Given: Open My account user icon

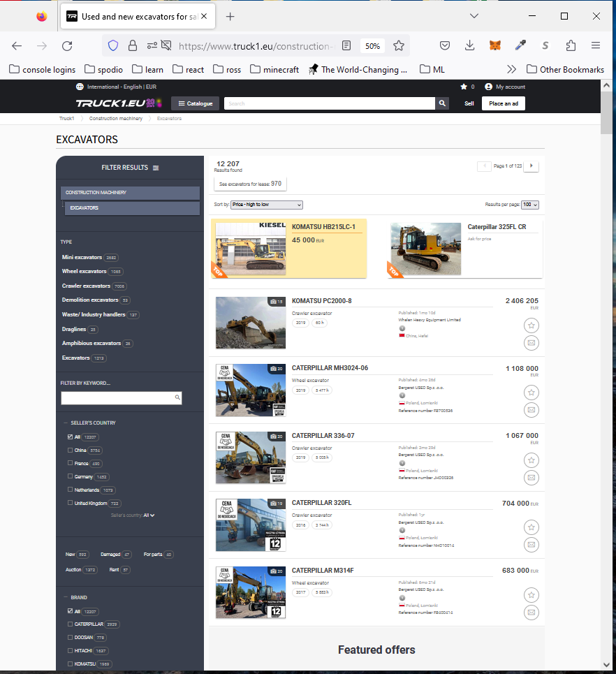Looking at the screenshot, I should pyautogui.click(x=488, y=87).
